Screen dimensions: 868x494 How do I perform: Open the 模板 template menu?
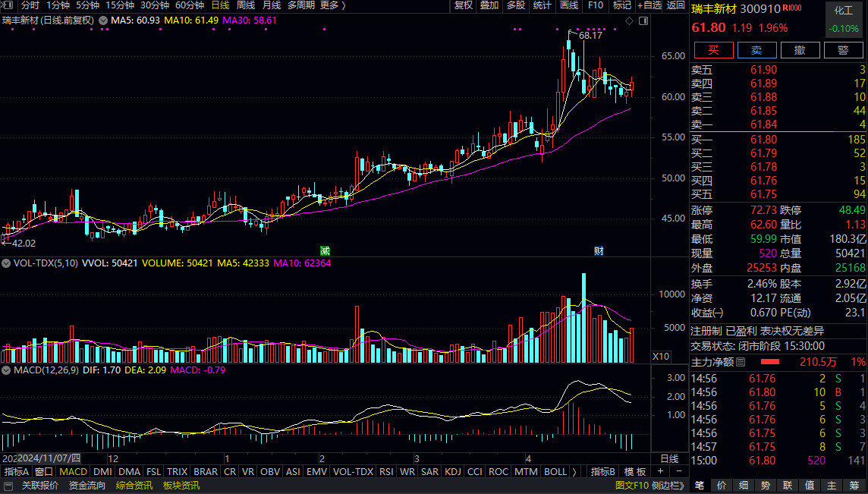pos(635,472)
